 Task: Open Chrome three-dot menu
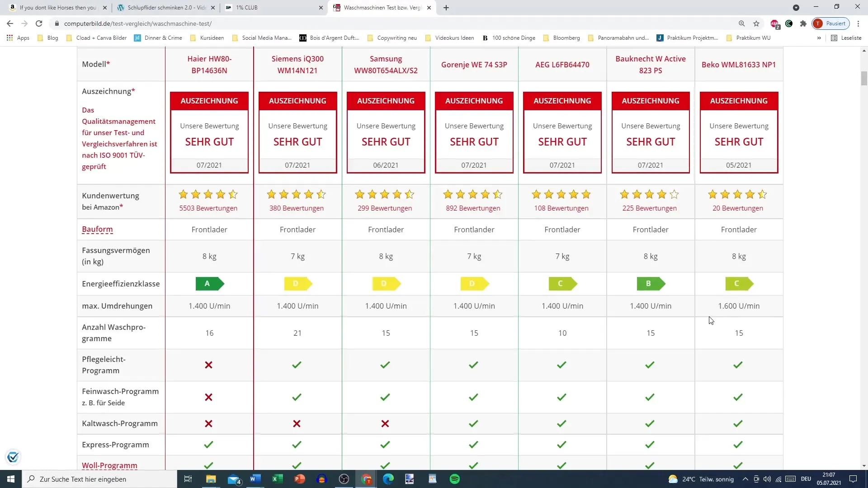[858, 23]
